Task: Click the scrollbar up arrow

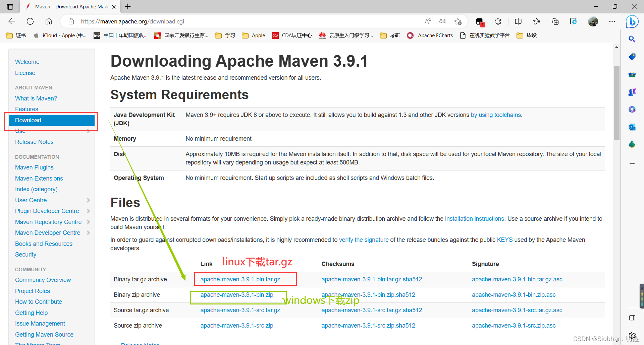Action: click(x=616, y=47)
